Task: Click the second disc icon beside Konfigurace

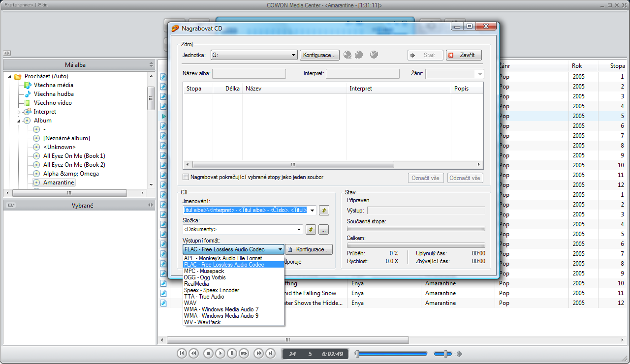Action: 359,55
